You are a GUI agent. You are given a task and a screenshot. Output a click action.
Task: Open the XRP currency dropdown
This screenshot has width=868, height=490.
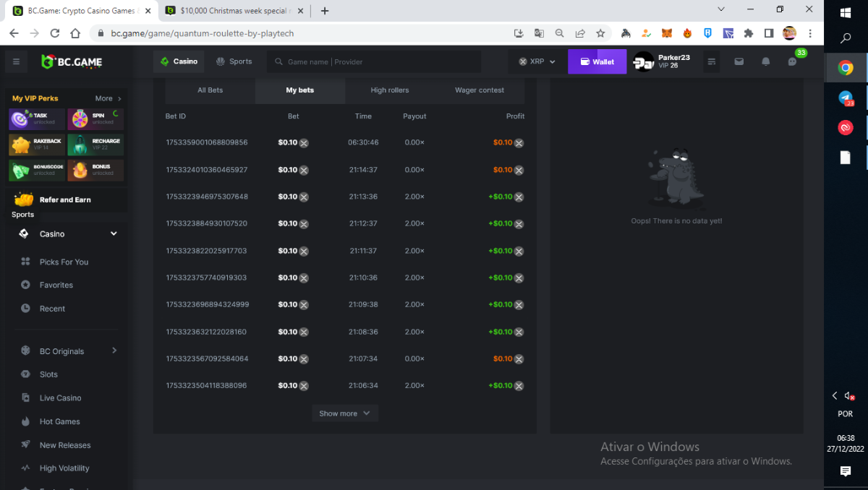(537, 62)
